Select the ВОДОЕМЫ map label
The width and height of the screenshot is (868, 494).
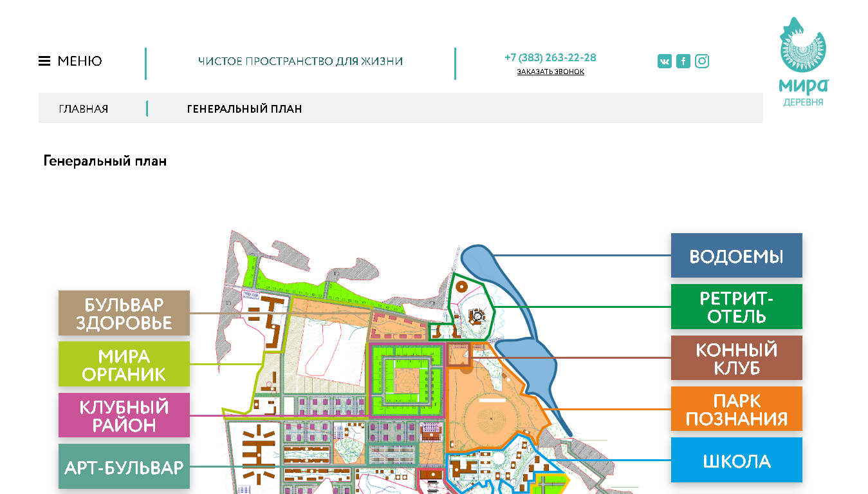click(736, 256)
